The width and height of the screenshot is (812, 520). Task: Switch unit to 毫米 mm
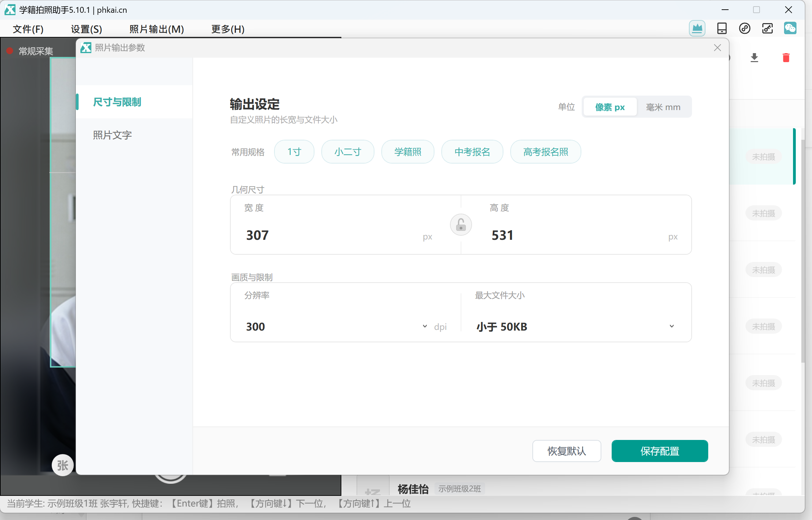coord(663,107)
